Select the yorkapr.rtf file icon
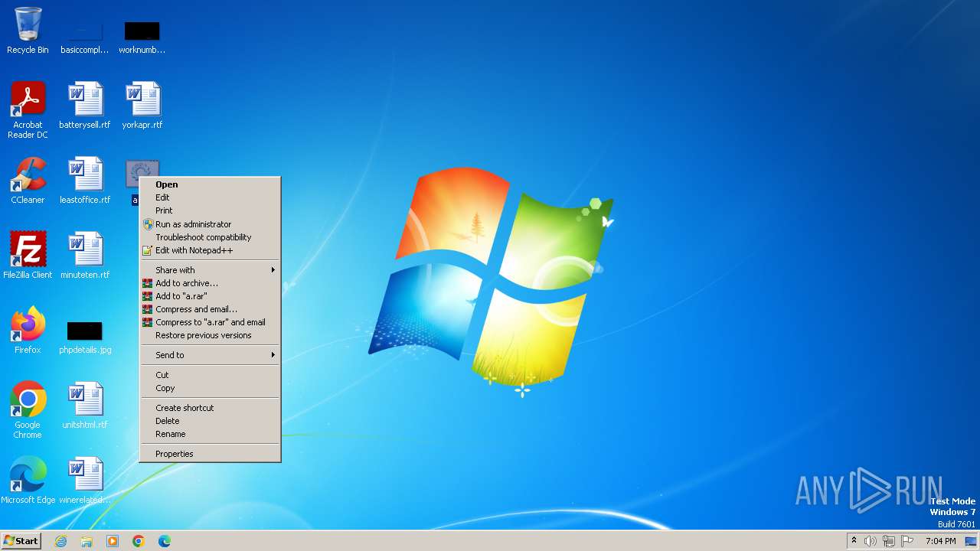The width and height of the screenshot is (980, 551). (x=142, y=106)
